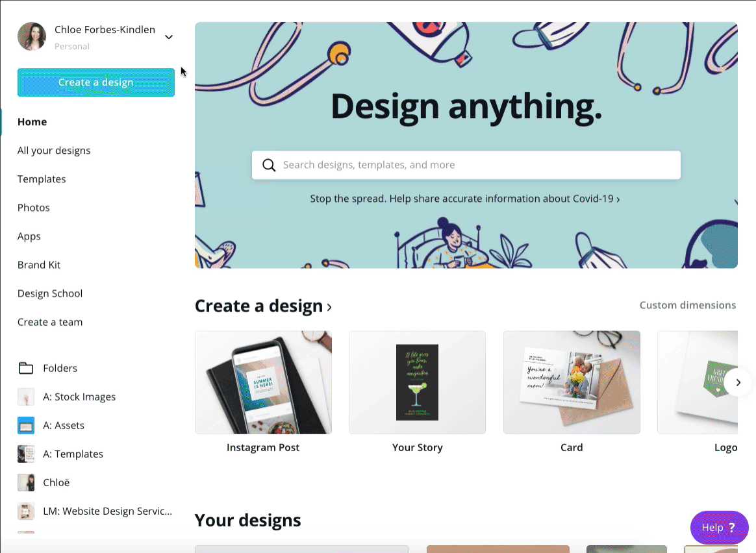Open the Templates menu item
Screen dimensions: 756x553
pyautogui.click(x=42, y=179)
